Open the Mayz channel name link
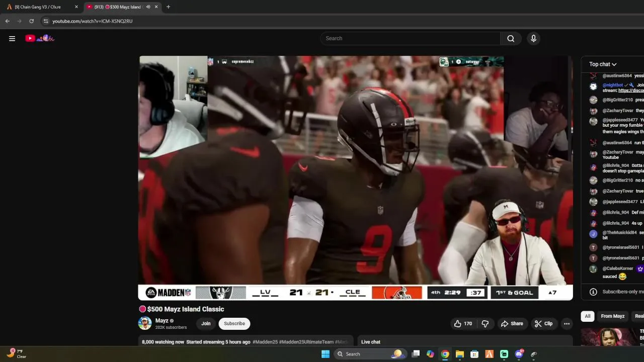The height and width of the screenshot is (362, 644). point(162,321)
